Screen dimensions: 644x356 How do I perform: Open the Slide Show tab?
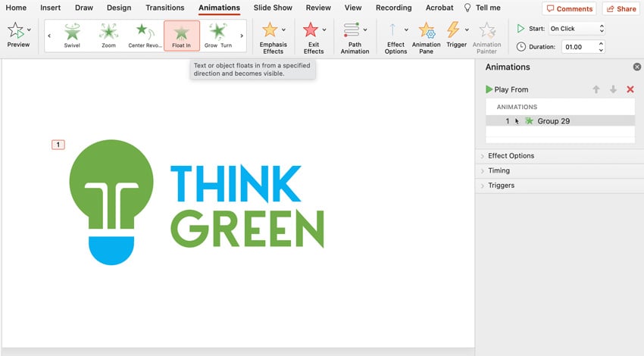click(273, 8)
